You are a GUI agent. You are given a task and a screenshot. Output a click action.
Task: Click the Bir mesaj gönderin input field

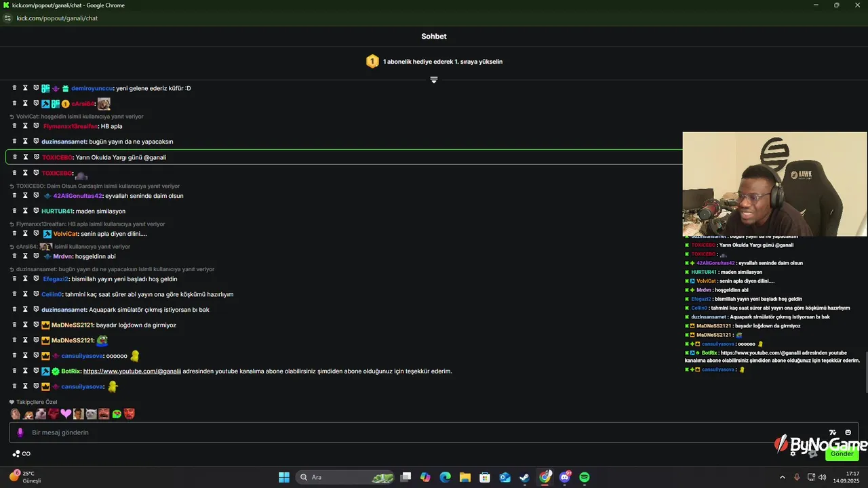(x=434, y=432)
